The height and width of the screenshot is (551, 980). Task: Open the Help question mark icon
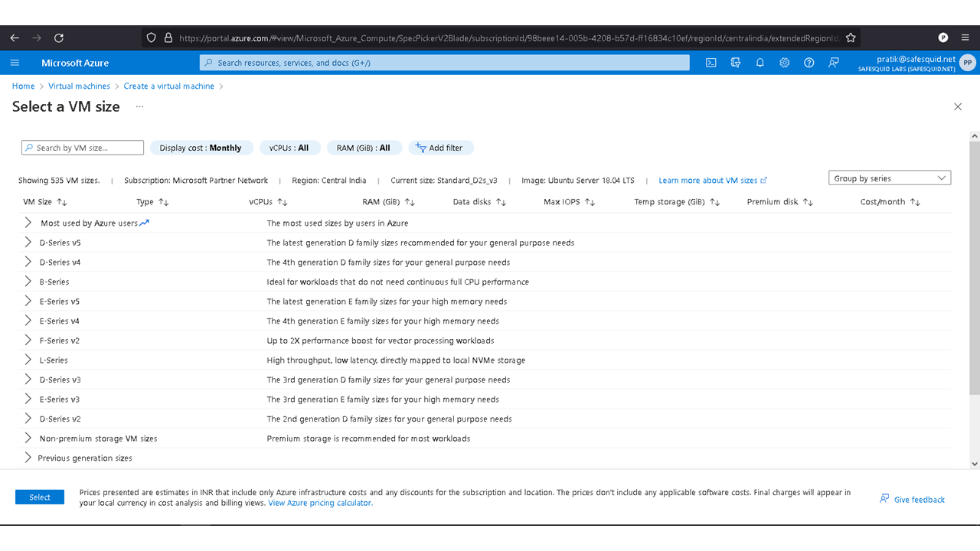809,63
